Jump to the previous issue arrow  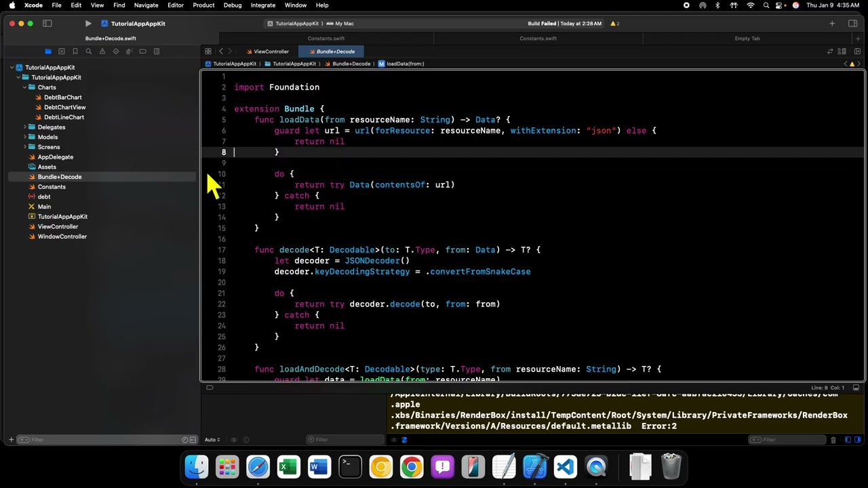point(846,64)
